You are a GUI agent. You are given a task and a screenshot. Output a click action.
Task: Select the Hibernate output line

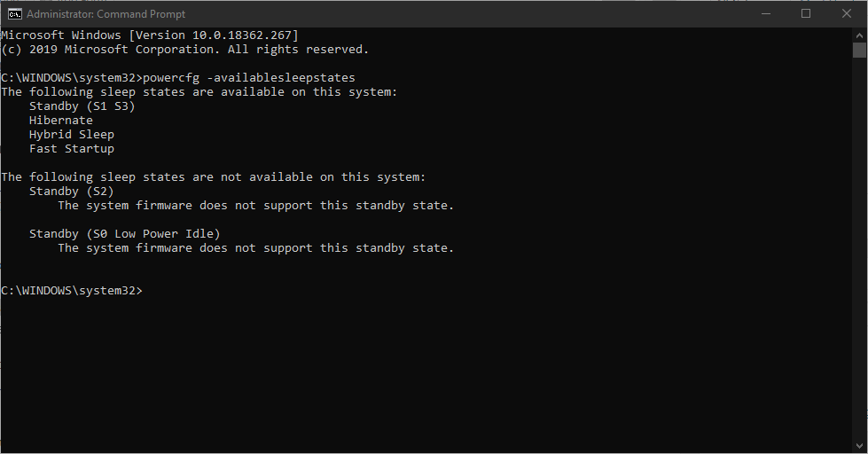[x=61, y=120]
